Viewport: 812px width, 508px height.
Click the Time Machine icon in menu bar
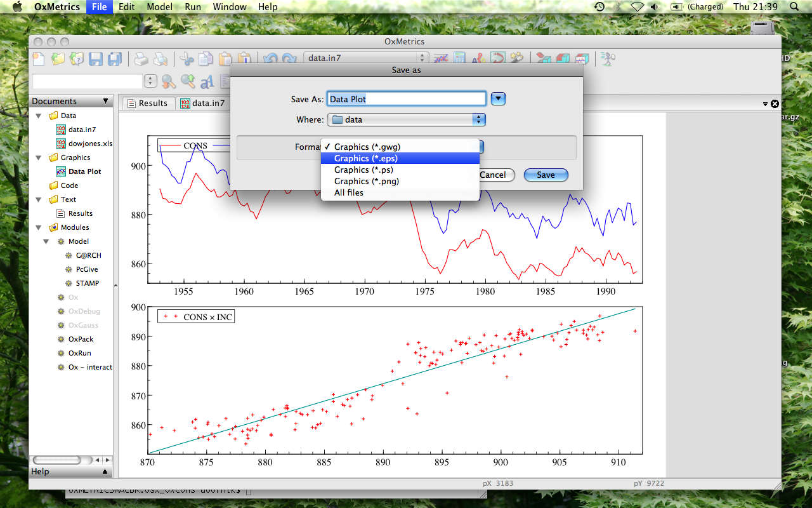(x=599, y=7)
